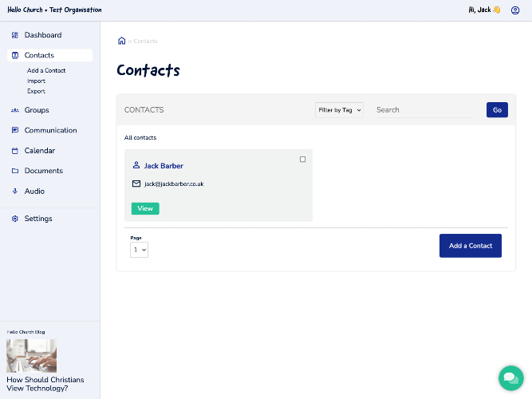Viewport: 532px width, 399px height.
Task: Click the Import sidebar link
Action: tap(37, 81)
